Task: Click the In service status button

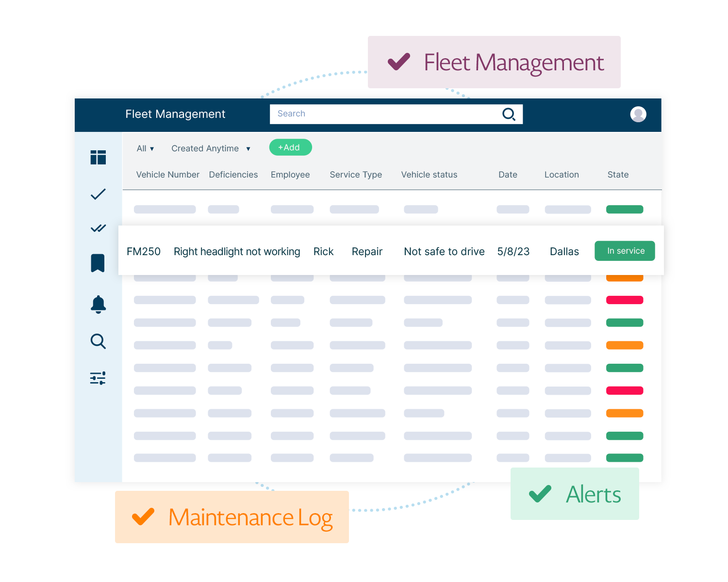Action: point(625,251)
